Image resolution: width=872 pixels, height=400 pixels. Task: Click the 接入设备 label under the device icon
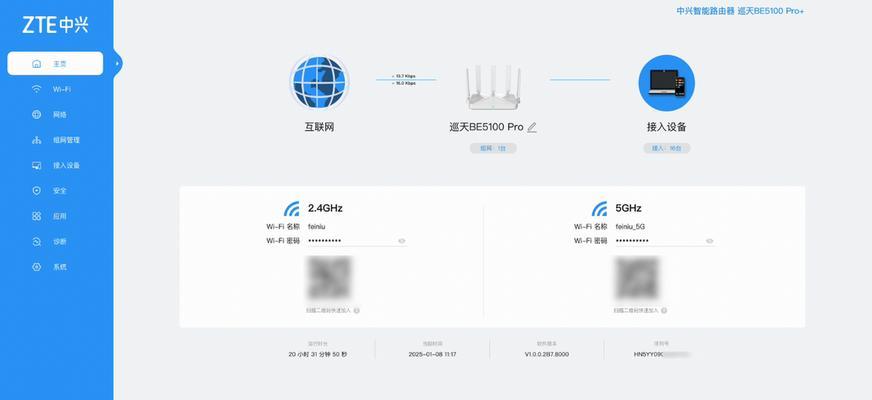(x=666, y=127)
